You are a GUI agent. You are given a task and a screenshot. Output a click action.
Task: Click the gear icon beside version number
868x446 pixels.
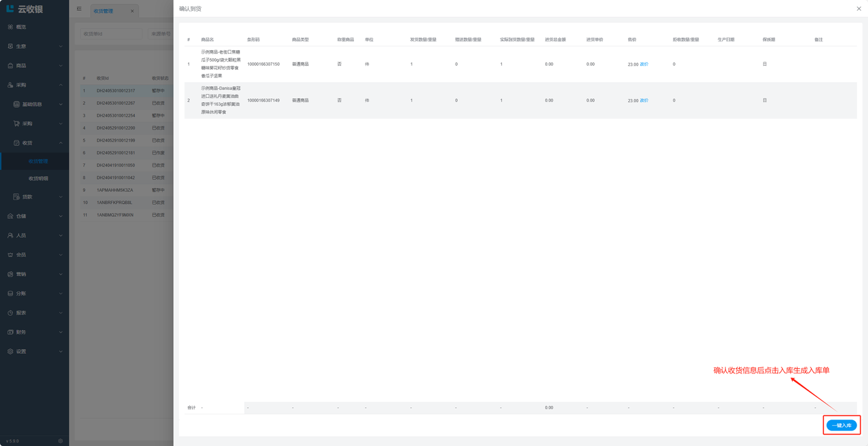60,441
